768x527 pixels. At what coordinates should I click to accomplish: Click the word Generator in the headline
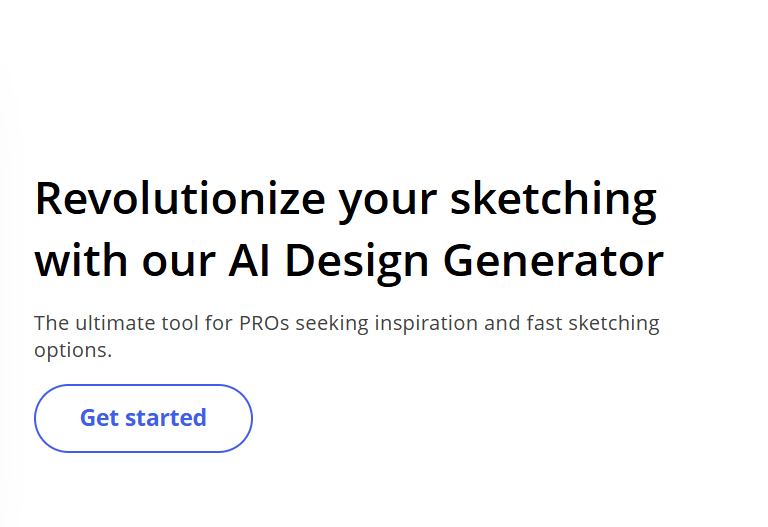pos(553,262)
